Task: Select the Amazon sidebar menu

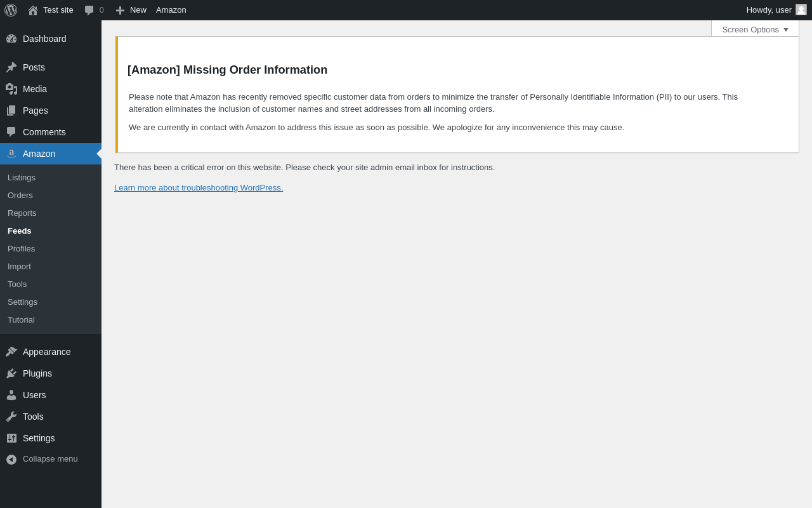Action: 51,154
